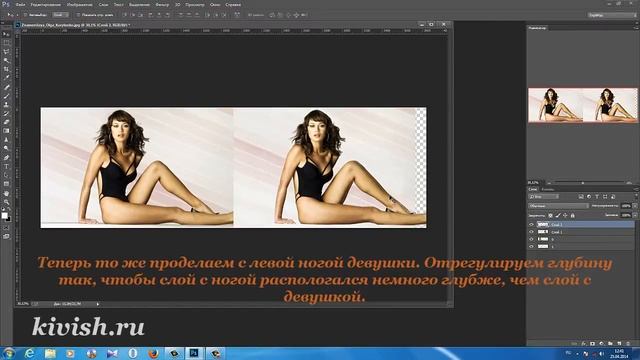Toggle lock all padlock icon
Viewport: 640px width, 360px height.
572,215
